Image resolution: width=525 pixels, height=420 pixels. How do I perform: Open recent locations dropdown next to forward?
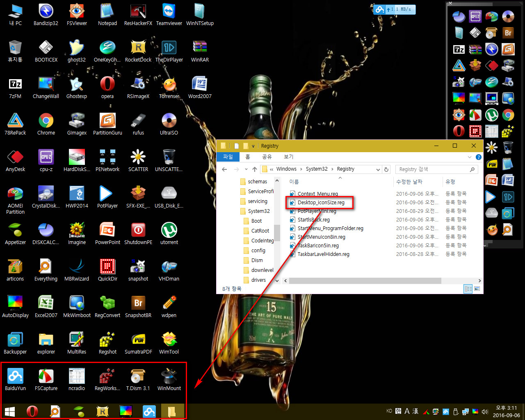click(246, 169)
